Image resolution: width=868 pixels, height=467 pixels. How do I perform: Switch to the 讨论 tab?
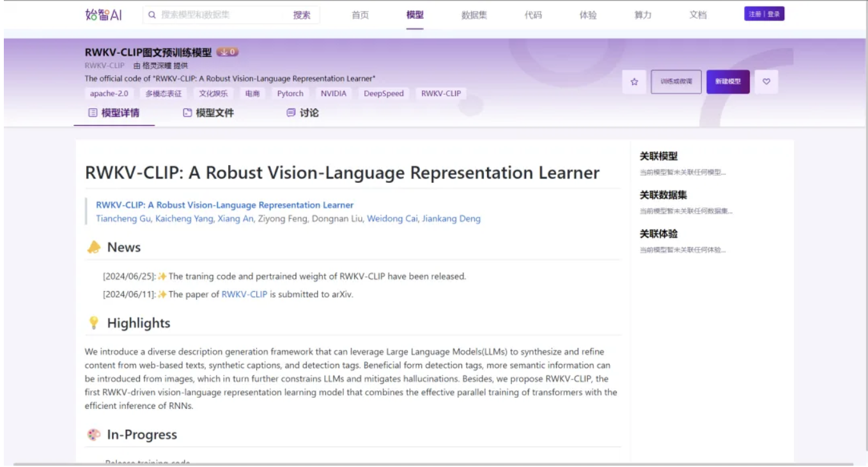pyautogui.click(x=302, y=113)
